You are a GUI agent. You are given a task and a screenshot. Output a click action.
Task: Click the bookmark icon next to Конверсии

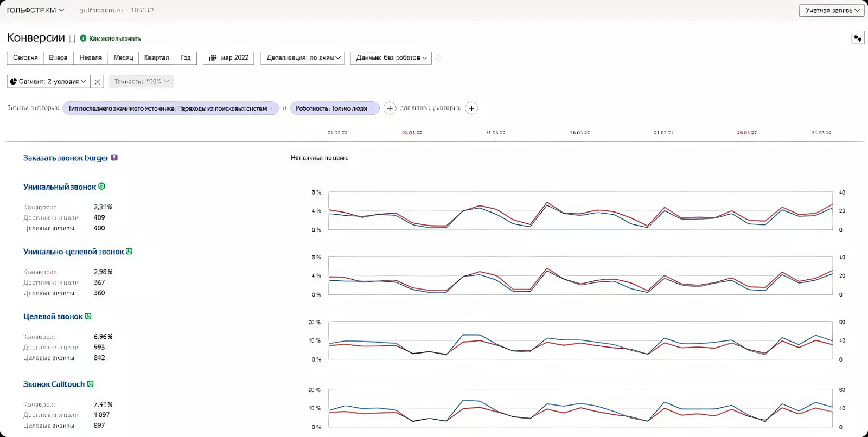pyautogui.click(x=72, y=39)
